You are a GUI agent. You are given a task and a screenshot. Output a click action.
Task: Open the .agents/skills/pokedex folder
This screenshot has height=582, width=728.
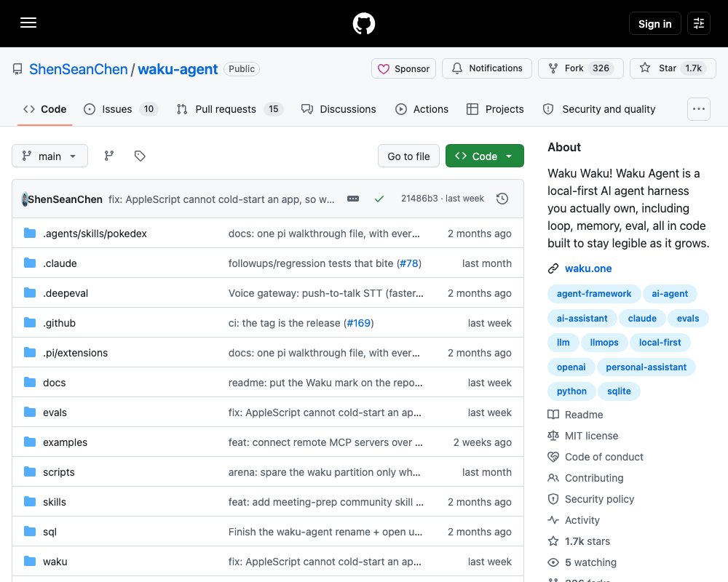pos(95,234)
